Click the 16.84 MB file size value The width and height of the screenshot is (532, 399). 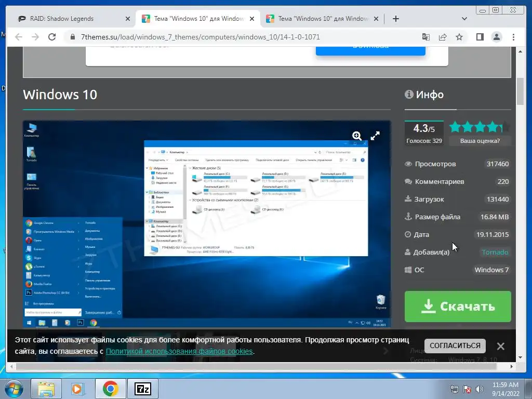click(x=495, y=217)
